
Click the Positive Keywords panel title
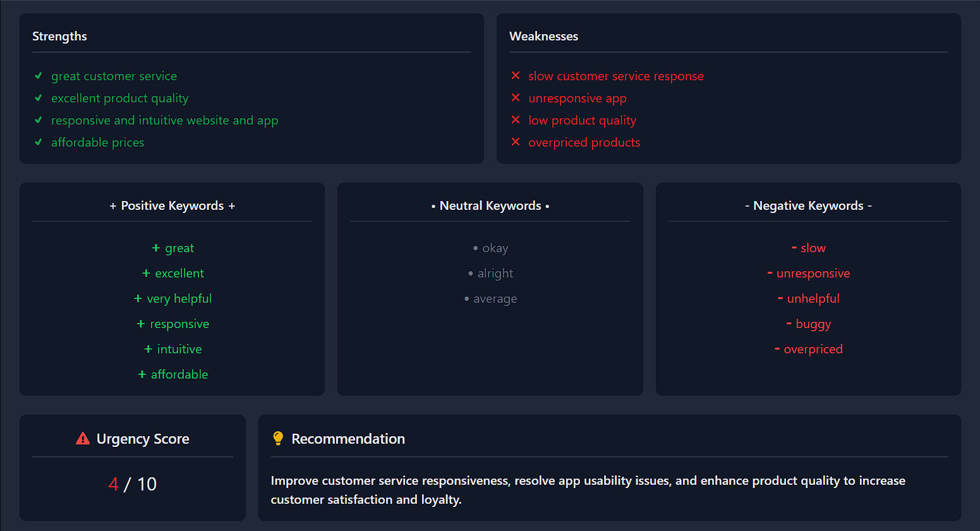pyautogui.click(x=172, y=205)
